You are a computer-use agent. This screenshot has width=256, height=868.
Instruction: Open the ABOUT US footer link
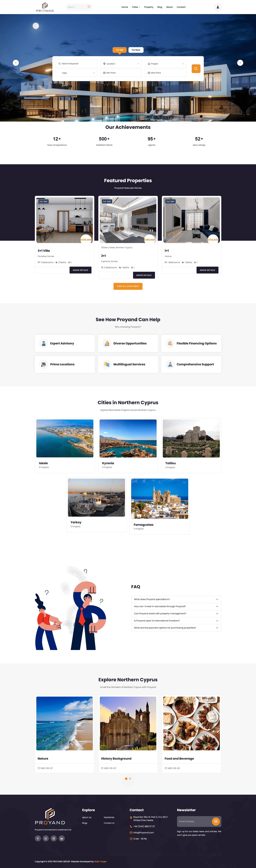click(87, 817)
